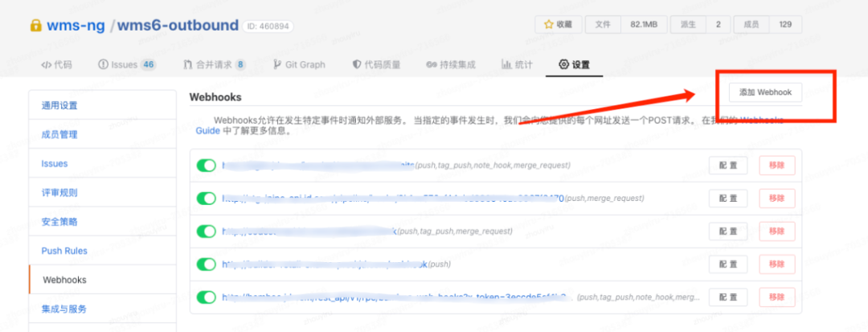Open the 统计 tab
This screenshot has width=868, height=332.
coord(517,65)
